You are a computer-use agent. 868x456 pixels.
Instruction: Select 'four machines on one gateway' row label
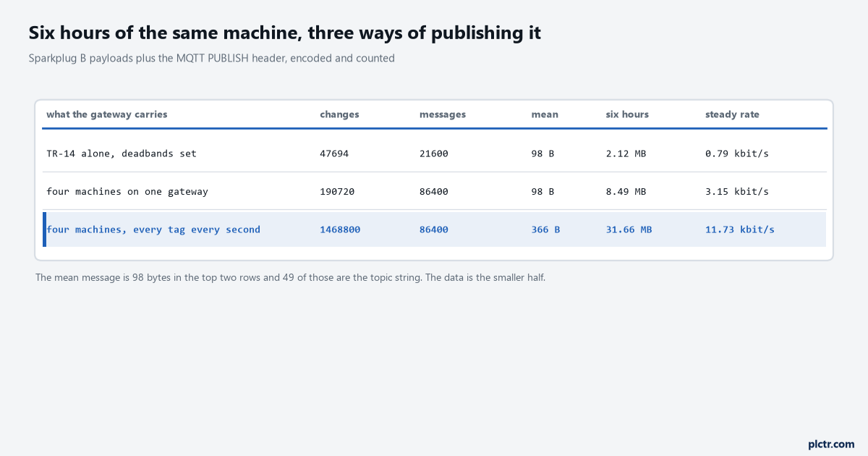(x=127, y=192)
